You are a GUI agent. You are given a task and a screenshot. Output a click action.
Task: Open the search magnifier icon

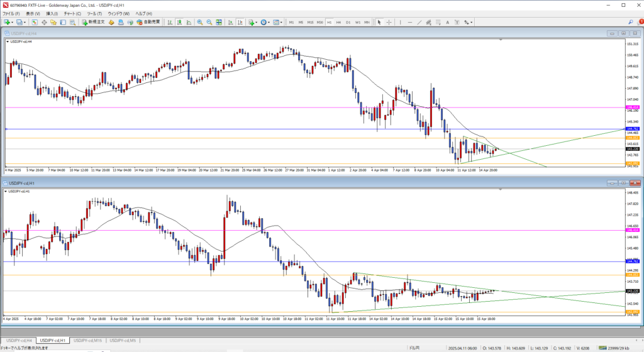(630, 22)
